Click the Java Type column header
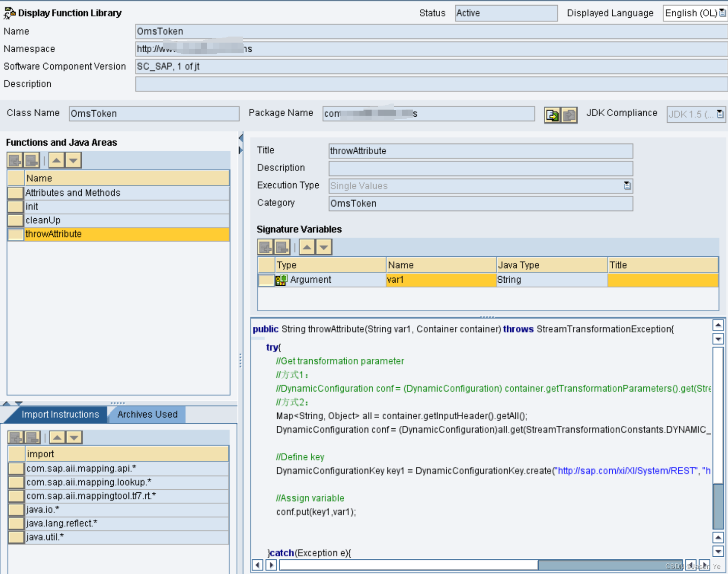The image size is (728, 574). pyautogui.click(x=552, y=265)
